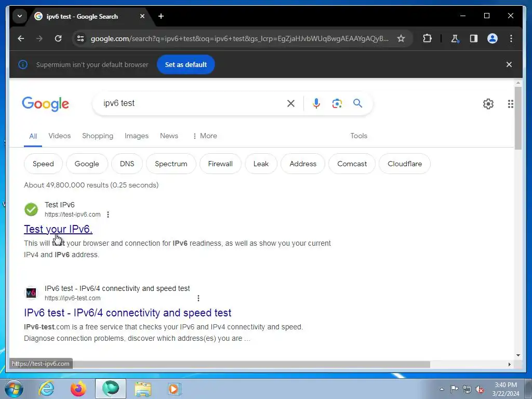Open search Tools
The height and width of the screenshot is (399, 532).
click(358, 136)
